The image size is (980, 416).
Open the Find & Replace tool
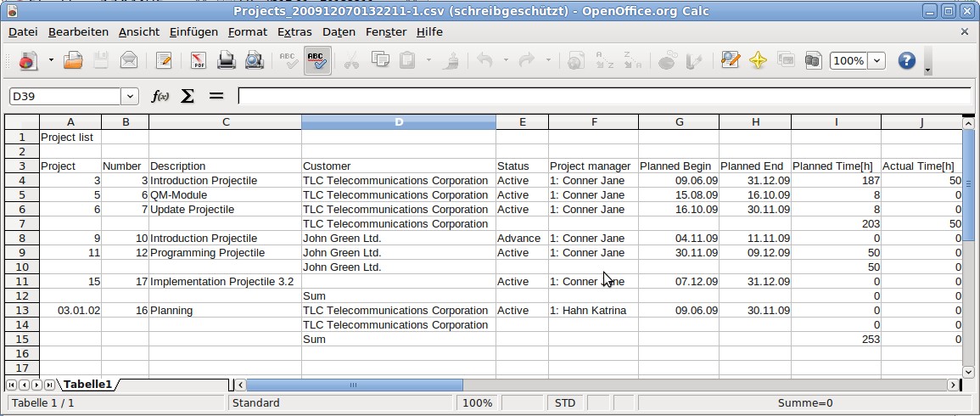(730, 60)
